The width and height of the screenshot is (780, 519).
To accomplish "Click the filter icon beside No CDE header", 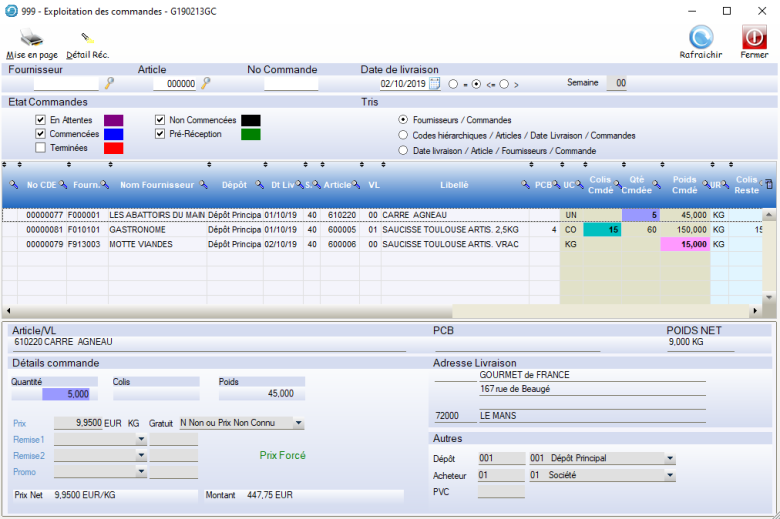I will point(13,185).
